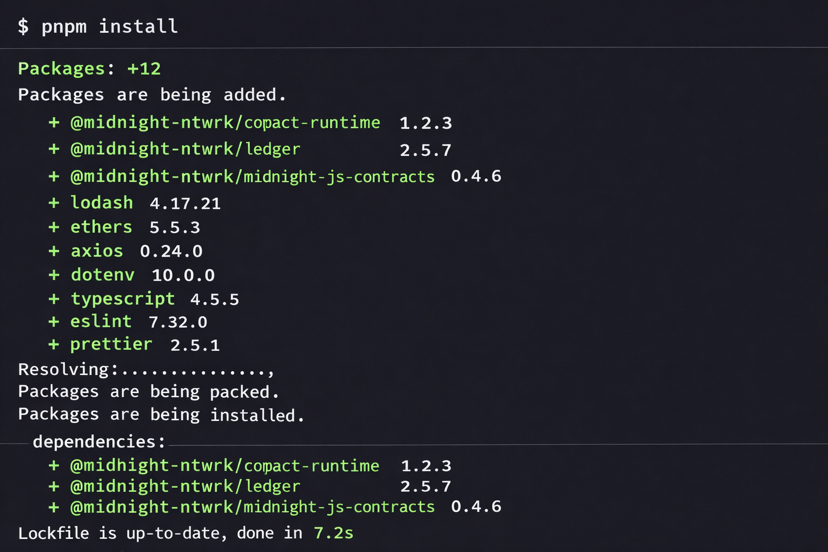Click the eslint package name
Screen dimensions: 828x552
101,322
